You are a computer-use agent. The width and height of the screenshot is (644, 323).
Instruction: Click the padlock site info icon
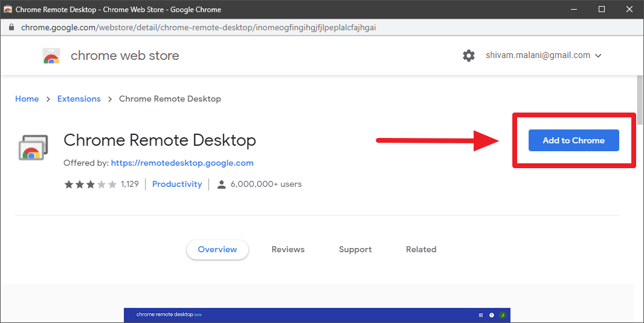(x=11, y=28)
